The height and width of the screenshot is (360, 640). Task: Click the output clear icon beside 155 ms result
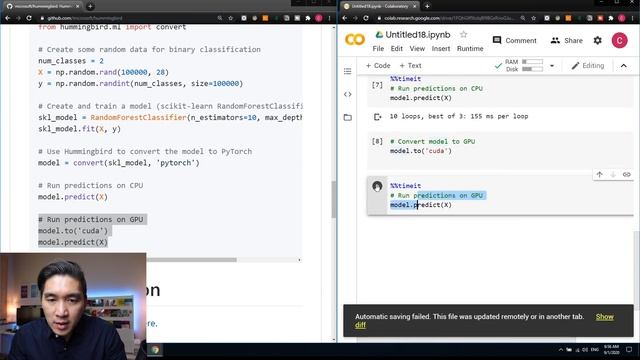tap(378, 117)
